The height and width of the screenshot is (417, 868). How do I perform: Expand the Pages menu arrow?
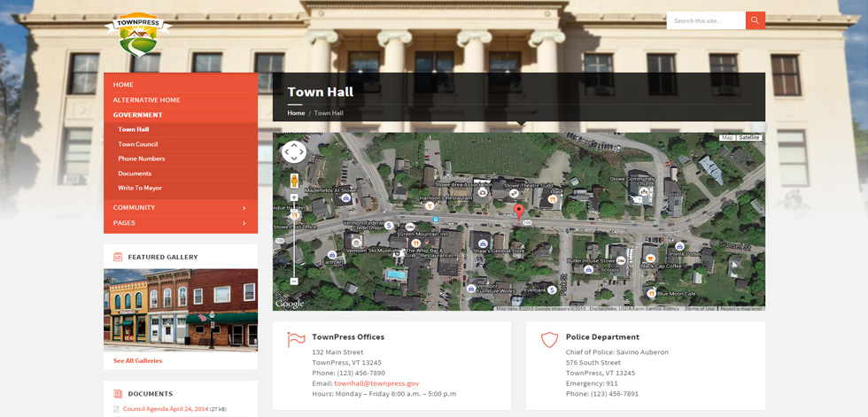[244, 223]
